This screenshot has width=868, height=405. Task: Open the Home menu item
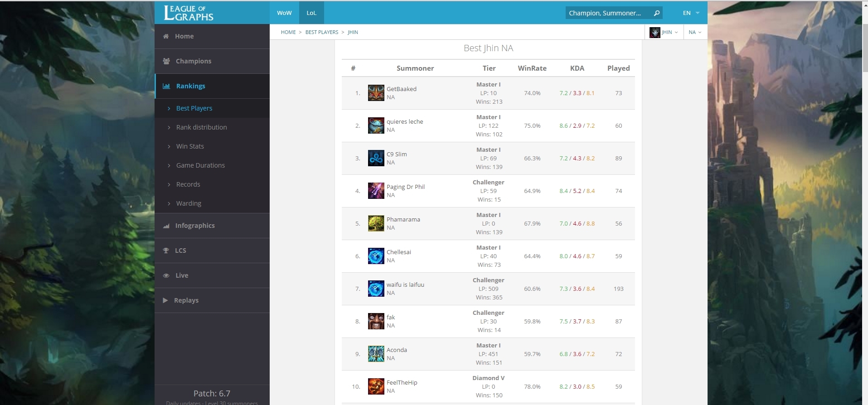[x=212, y=36]
